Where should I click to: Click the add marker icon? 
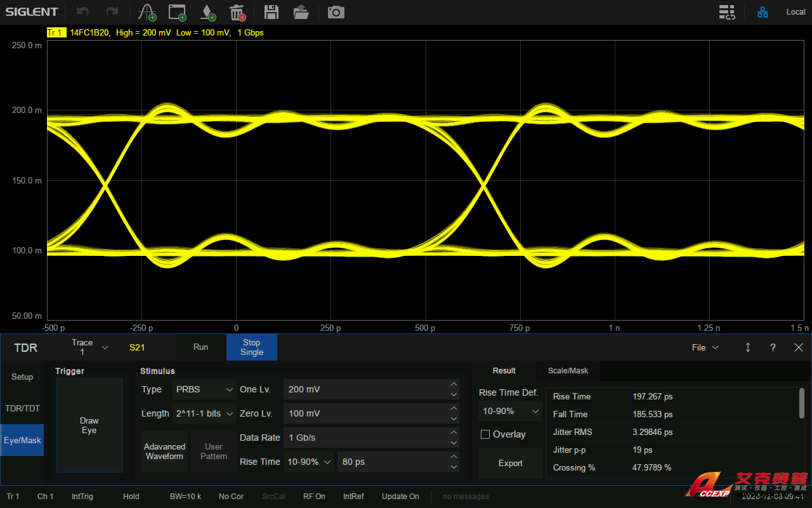pyautogui.click(x=207, y=12)
